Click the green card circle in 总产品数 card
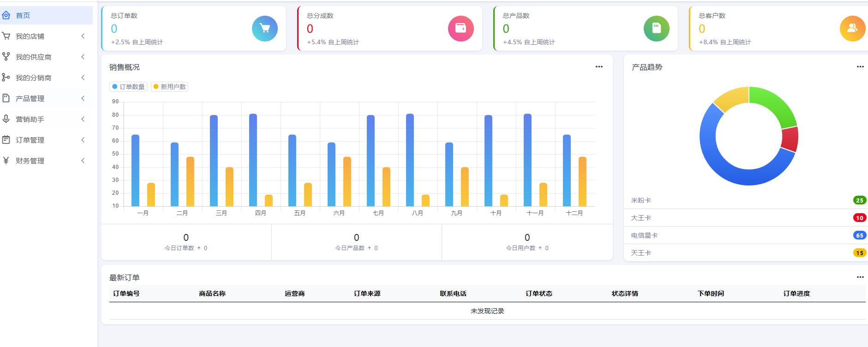868x347 pixels. pyautogui.click(x=657, y=29)
